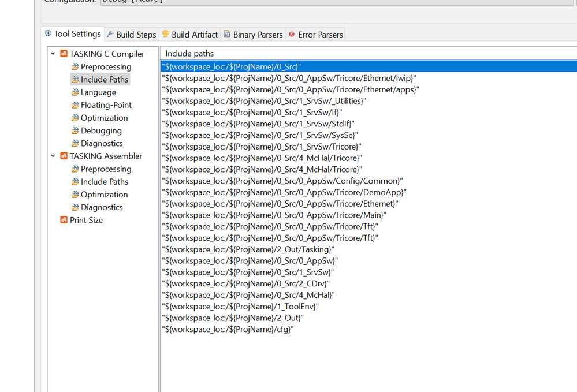This screenshot has width=577, height=392.
Task: Select compiler Floating-Point option
Action: coord(106,105)
